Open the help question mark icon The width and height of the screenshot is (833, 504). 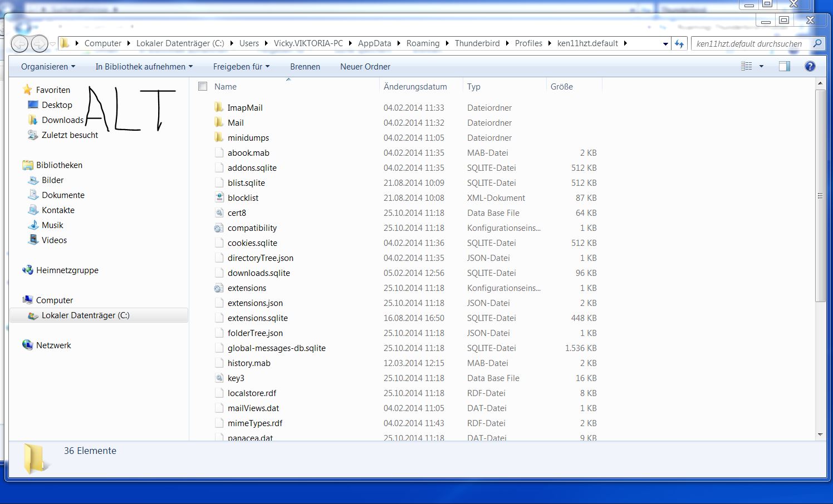click(810, 66)
